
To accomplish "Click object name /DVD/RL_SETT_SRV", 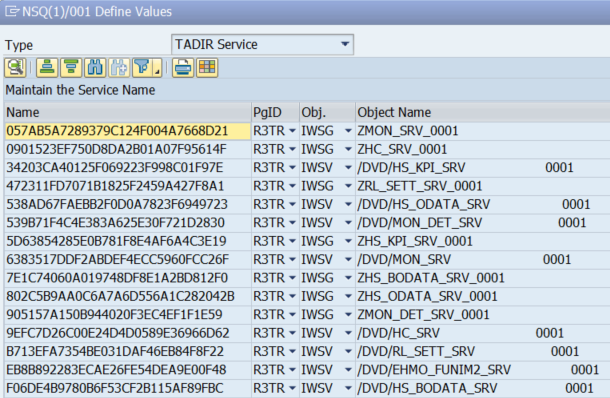I will pos(416,352).
